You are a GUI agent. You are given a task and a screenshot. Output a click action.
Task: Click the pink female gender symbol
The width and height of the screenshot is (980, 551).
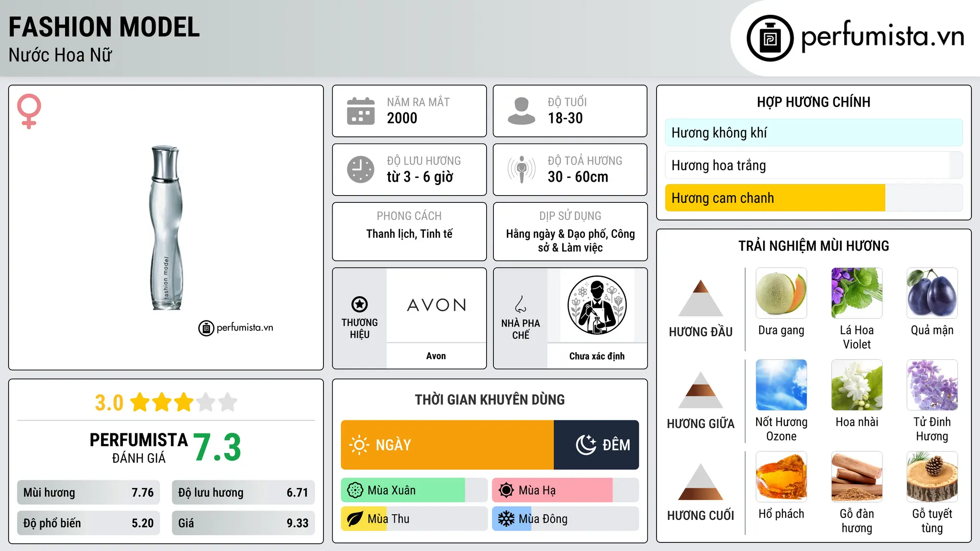click(x=29, y=111)
